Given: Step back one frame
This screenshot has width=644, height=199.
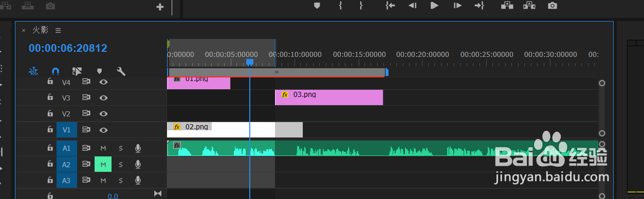Looking at the screenshot, I should tap(412, 6).
